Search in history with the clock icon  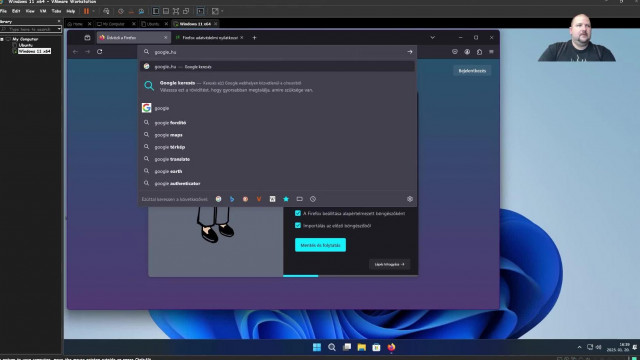(313, 199)
